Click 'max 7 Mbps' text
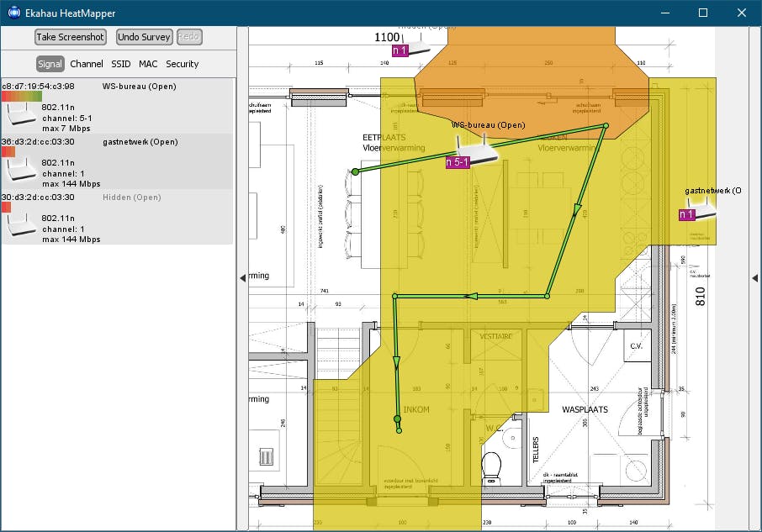The width and height of the screenshot is (762, 532). 66,129
